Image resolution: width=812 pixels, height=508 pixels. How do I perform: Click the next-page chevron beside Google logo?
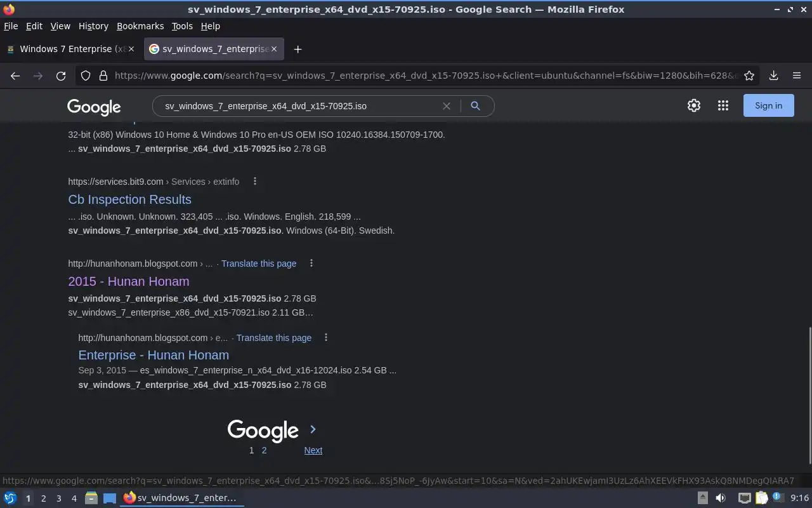pyautogui.click(x=313, y=429)
